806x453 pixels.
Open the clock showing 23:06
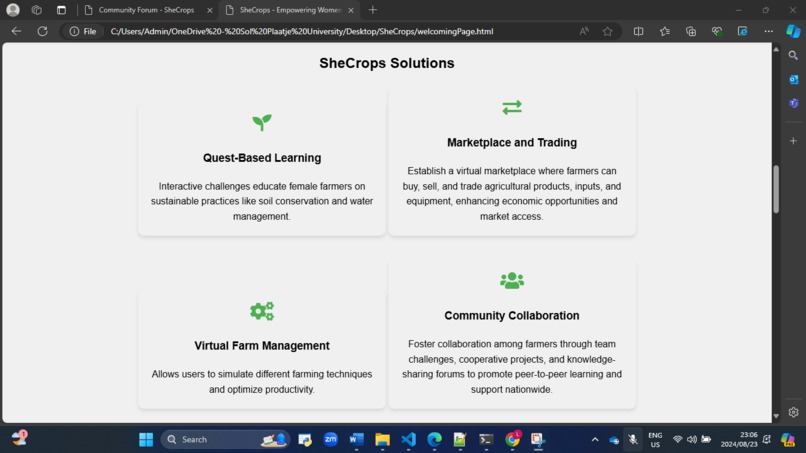point(739,440)
